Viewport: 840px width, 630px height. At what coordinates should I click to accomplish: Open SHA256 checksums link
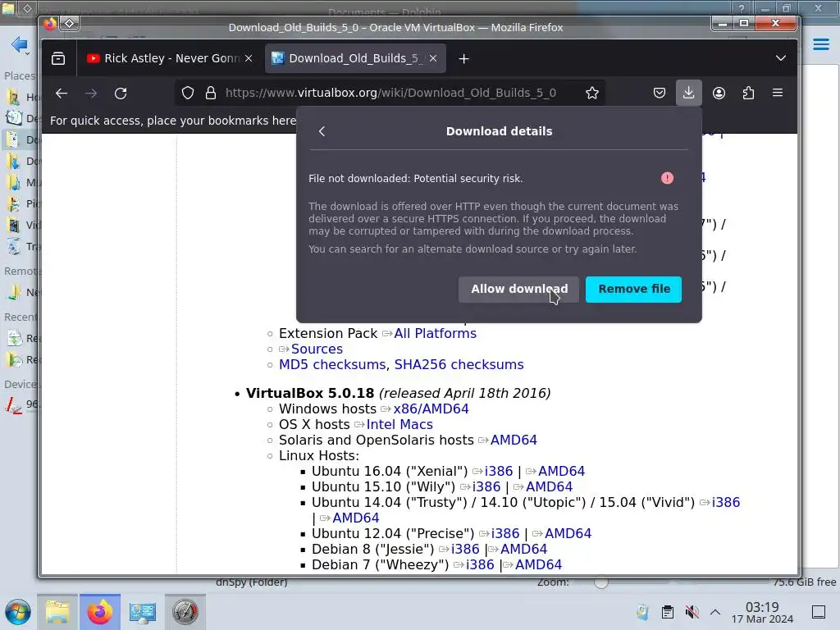[x=459, y=365]
